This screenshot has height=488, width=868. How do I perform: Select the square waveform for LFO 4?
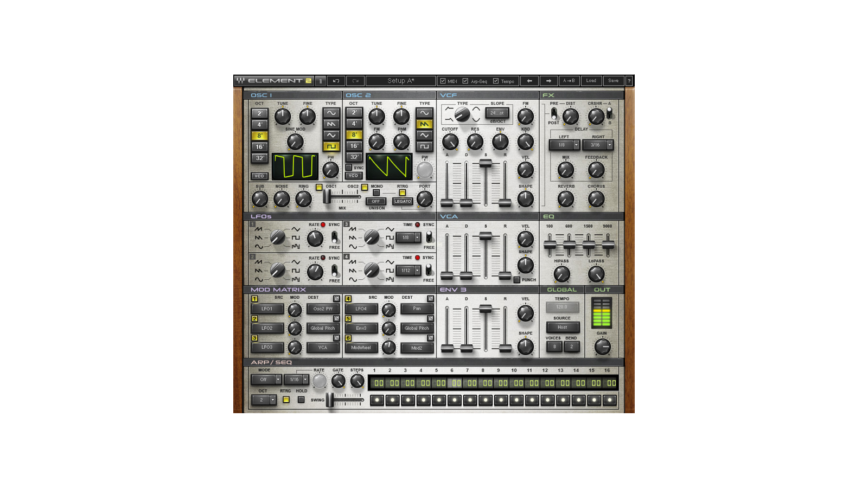[x=390, y=270]
